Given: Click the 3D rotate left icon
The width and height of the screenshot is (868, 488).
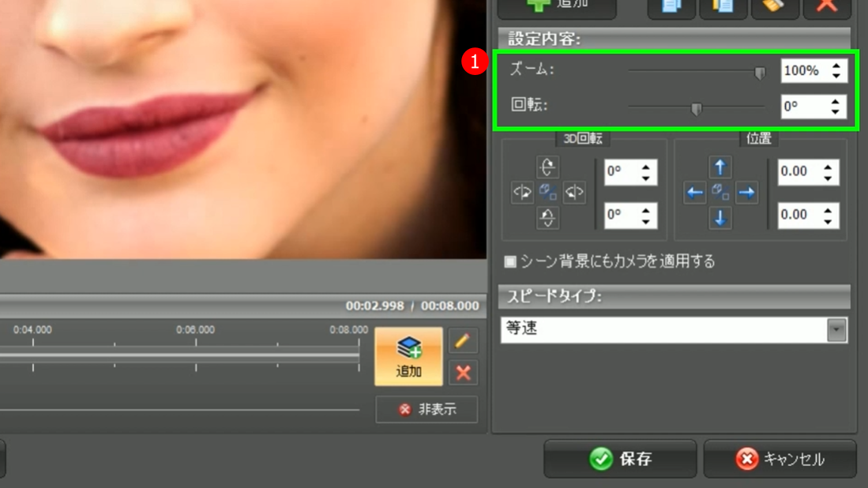Looking at the screenshot, I should pos(522,193).
